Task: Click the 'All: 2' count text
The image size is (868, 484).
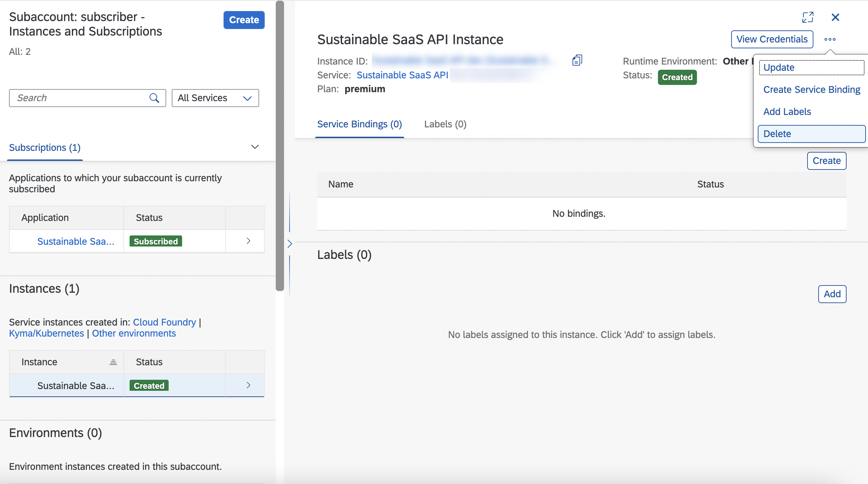Action: tap(20, 52)
